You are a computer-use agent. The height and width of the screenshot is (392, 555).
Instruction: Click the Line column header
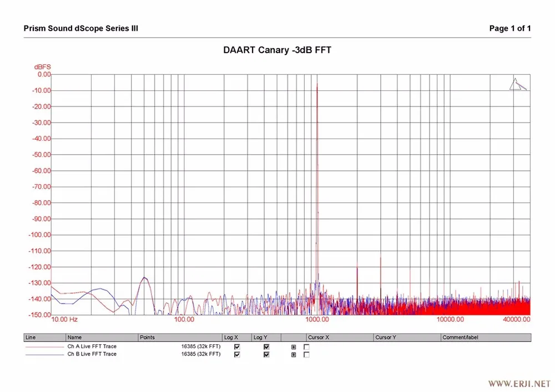pyautogui.click(x=45, y=337)
